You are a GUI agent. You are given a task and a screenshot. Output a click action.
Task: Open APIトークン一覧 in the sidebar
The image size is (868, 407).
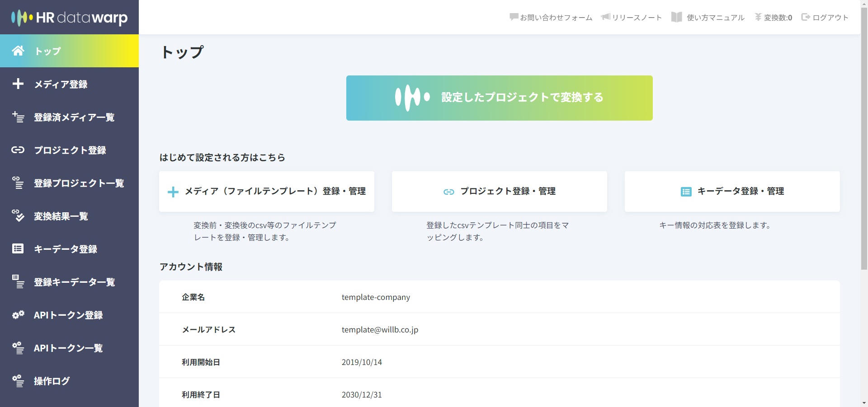point(69,348)
